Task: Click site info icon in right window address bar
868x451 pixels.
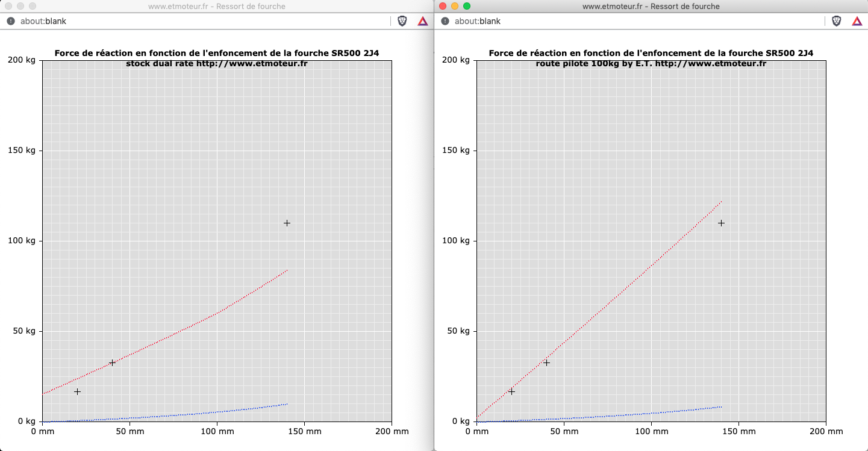Action: tap(445, 21)
